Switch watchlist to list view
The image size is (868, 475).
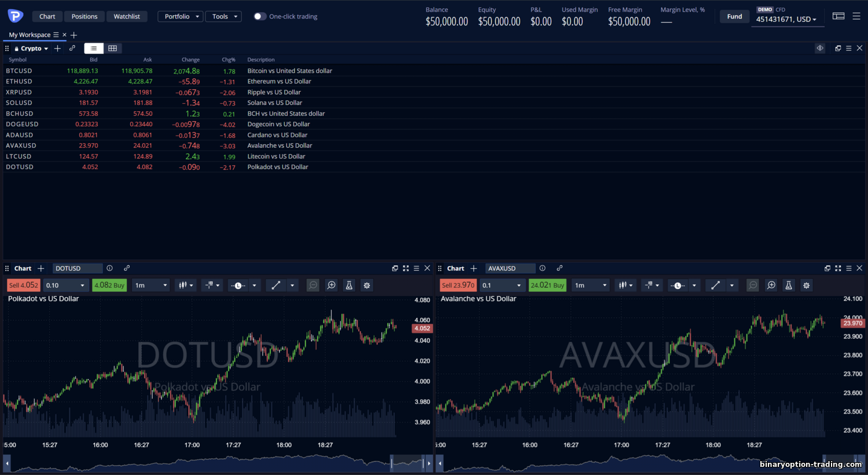pos(94,49)
